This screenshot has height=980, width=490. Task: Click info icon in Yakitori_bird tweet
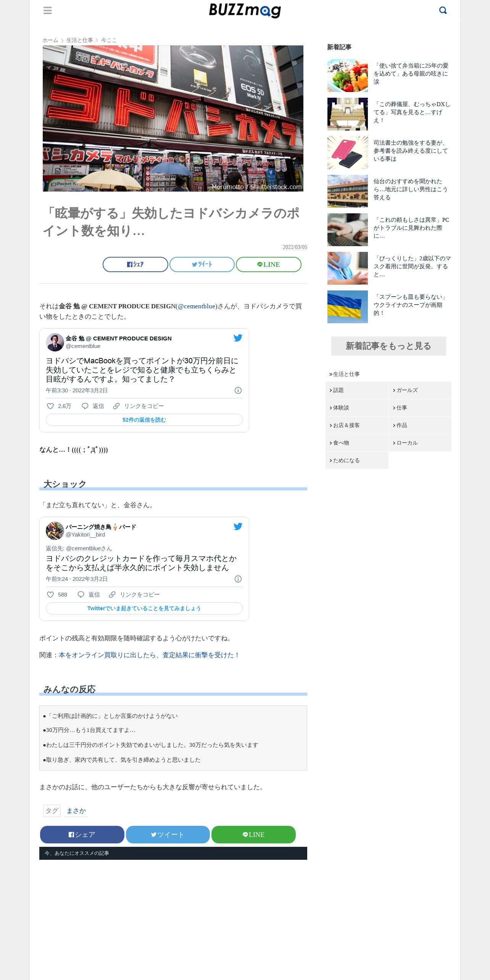238,579
